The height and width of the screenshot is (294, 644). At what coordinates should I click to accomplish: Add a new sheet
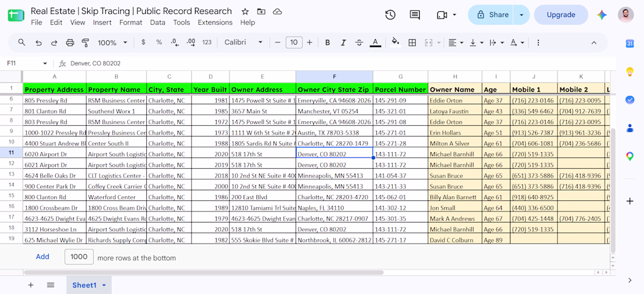(x=31, y=285)
